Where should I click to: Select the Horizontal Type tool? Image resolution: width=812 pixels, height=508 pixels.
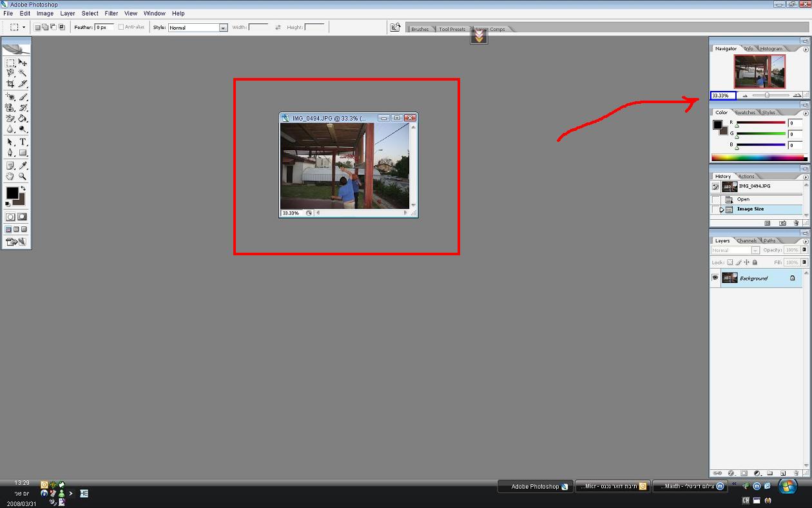(23, 142)
